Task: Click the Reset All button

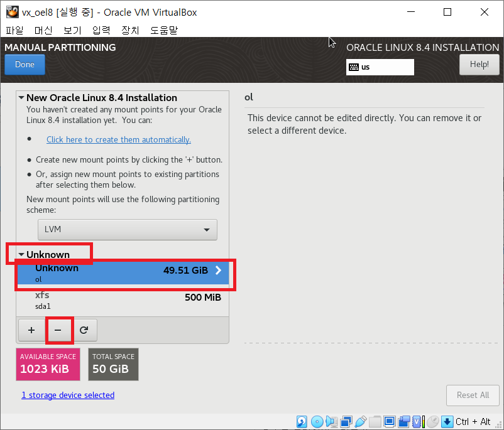Action: click(473, 395)
